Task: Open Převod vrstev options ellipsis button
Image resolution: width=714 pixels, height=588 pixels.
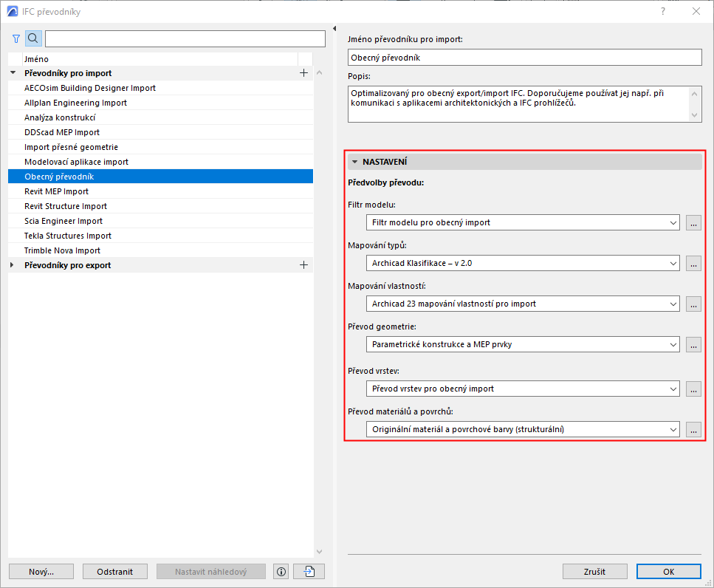Action: coord(693,389)
